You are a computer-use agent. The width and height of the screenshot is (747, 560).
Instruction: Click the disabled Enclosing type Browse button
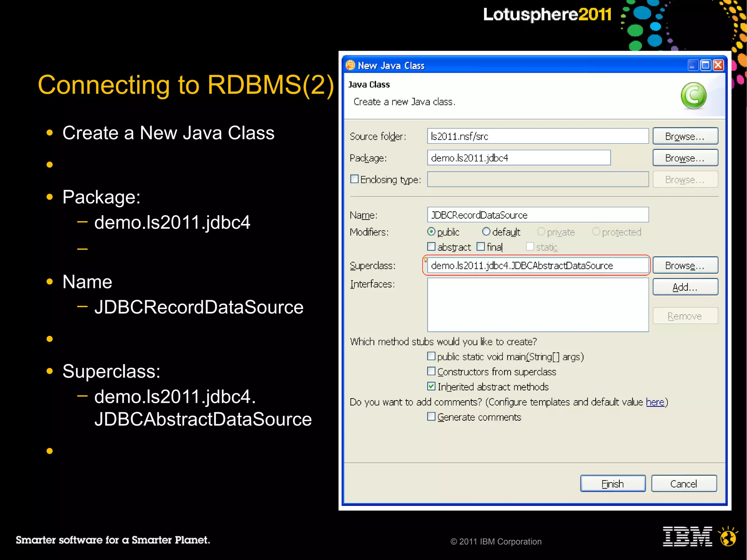(x=685, y=179)
